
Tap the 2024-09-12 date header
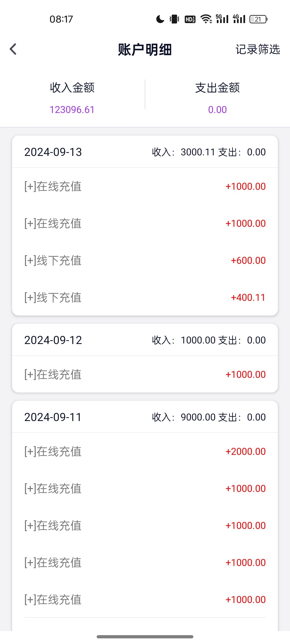click(53, 340)
